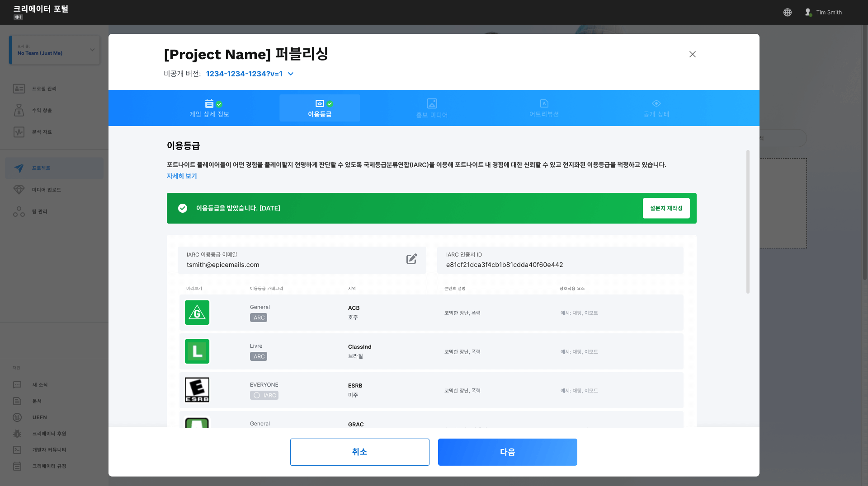Screen dimensions: 868x486
Task: Click the dialog vertical scrollbar
Action: pyautogui.click(x=748, y=222)
